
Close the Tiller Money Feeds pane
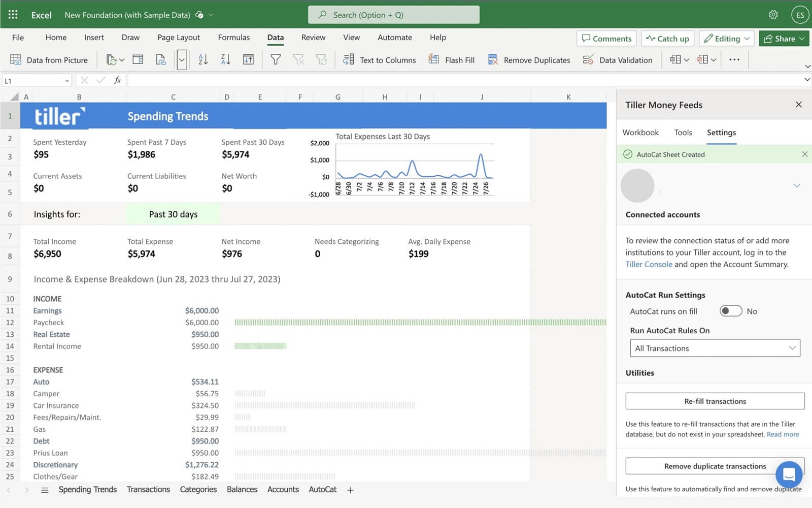[799, 104]
